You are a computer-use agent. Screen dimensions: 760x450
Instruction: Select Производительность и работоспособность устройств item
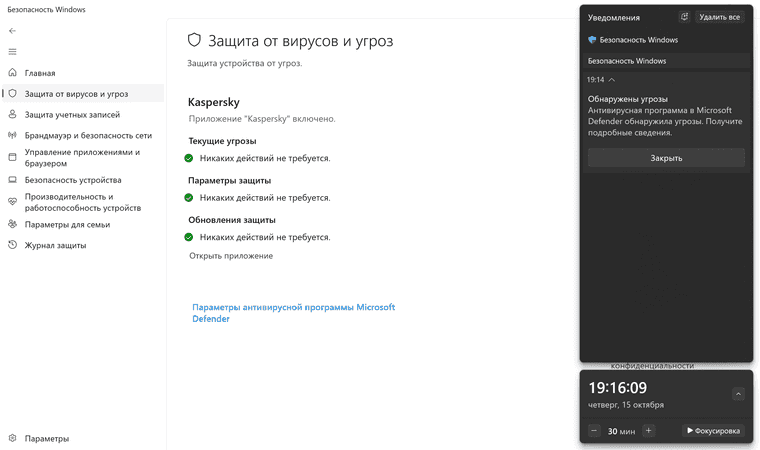pyautogui.click(x=83, y=202)
